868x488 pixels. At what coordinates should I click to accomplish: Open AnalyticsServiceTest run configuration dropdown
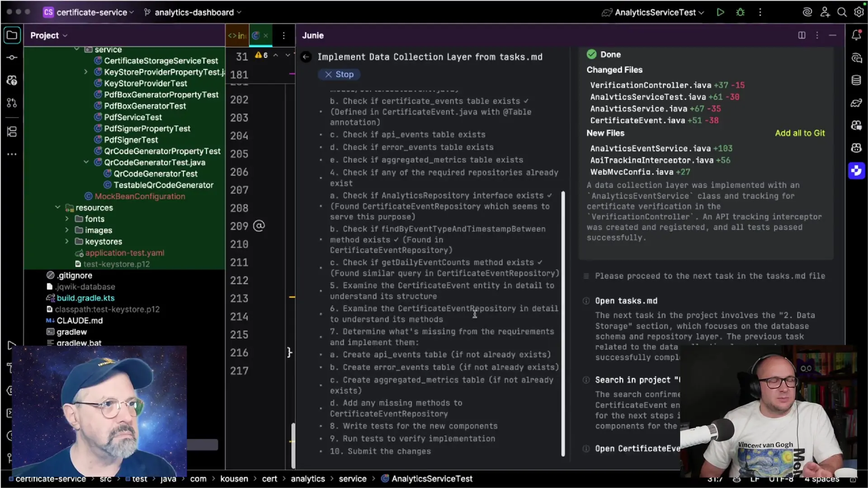click(653, 12)
